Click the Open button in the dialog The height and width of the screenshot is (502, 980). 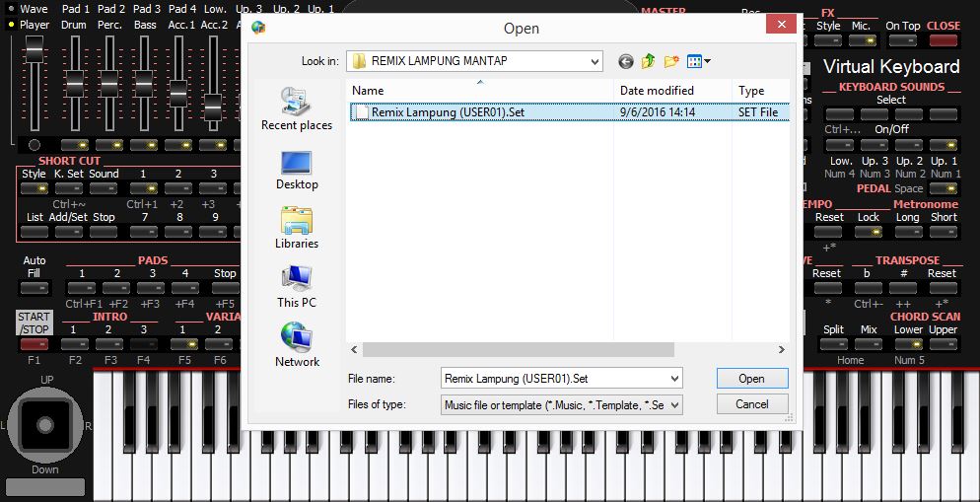[x=752, y=378]
